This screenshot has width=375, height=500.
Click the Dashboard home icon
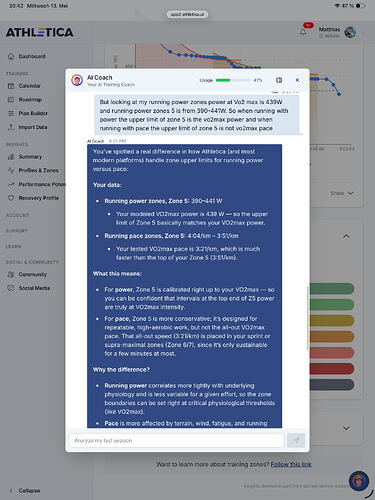pos(11,56)
